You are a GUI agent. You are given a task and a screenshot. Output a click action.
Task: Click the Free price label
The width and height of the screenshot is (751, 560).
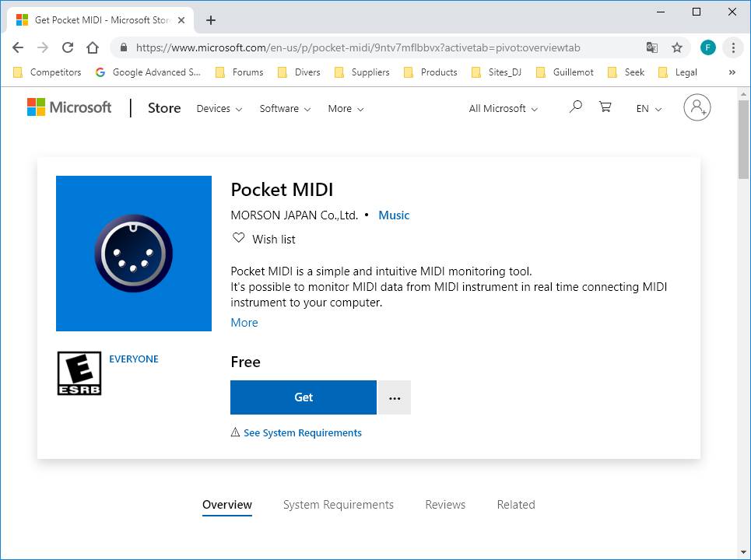[x=245, y=362]
